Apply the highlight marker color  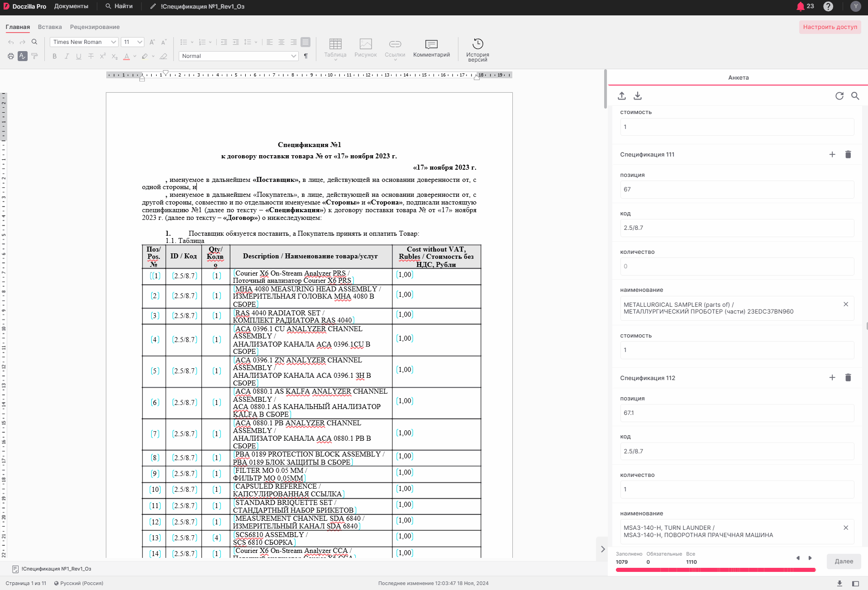click(x=145, y=56)
